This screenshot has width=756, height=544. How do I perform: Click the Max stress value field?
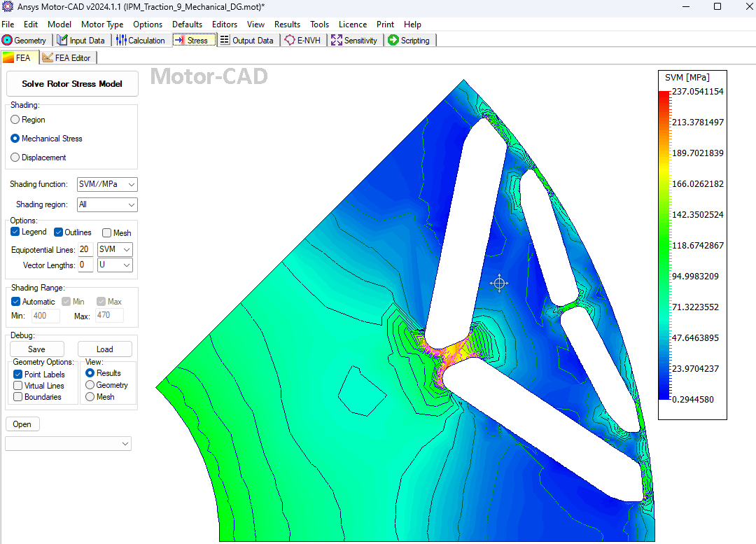[x=110, y=316]
